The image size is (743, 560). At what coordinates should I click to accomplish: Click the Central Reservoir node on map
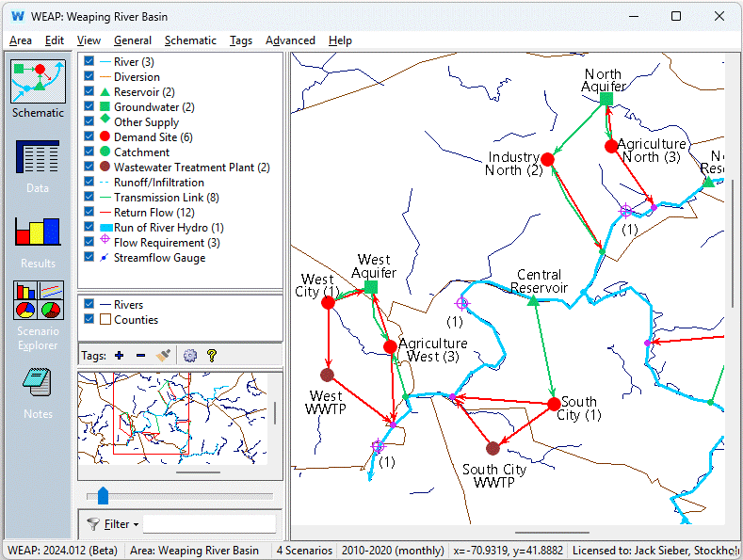(x=533, y=301)
